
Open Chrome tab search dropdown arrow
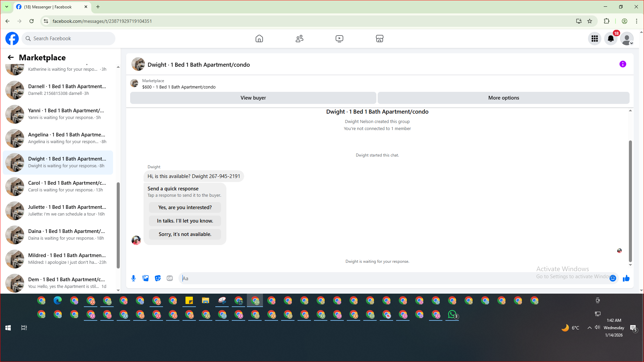click(x=6, y=7)
